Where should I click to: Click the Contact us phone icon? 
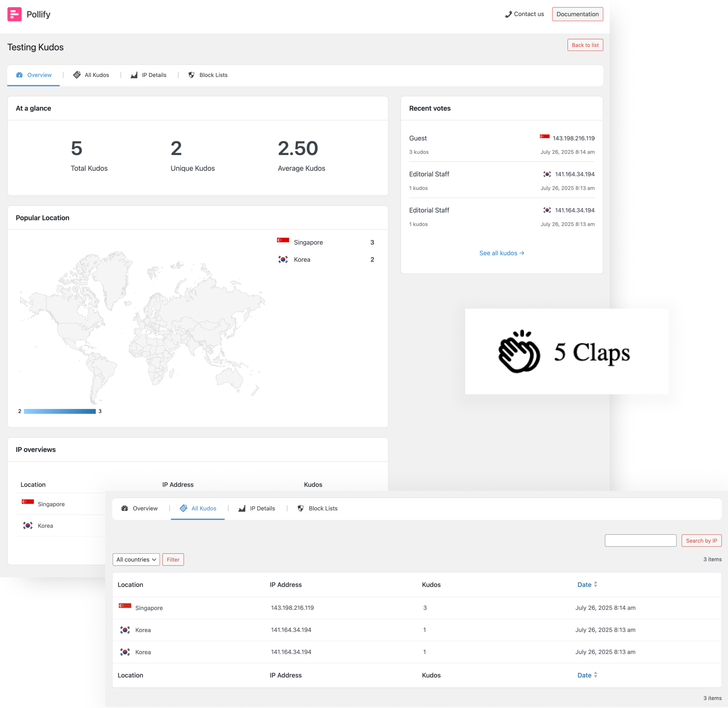[508, 14]
